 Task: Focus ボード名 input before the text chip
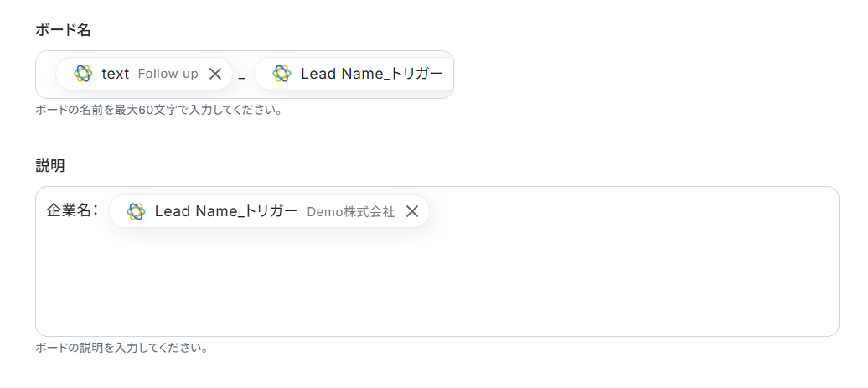[x=47, y=75]
